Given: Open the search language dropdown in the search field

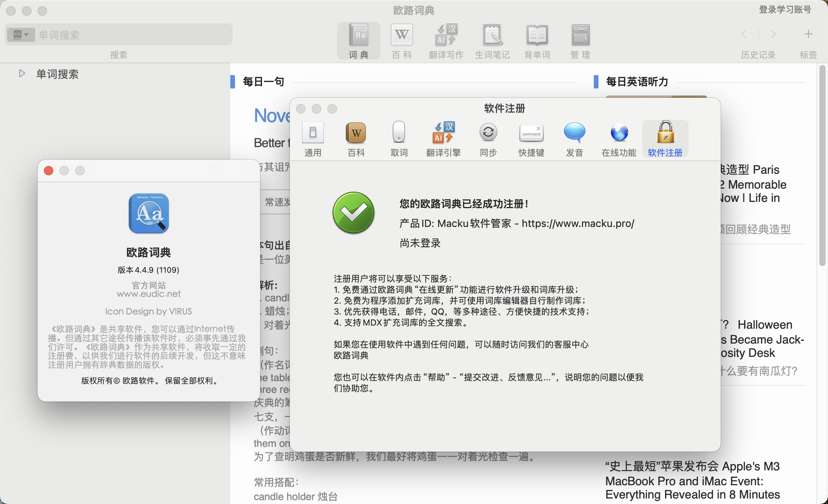Looking at the screenshot, I should click(x=21, y=34).
